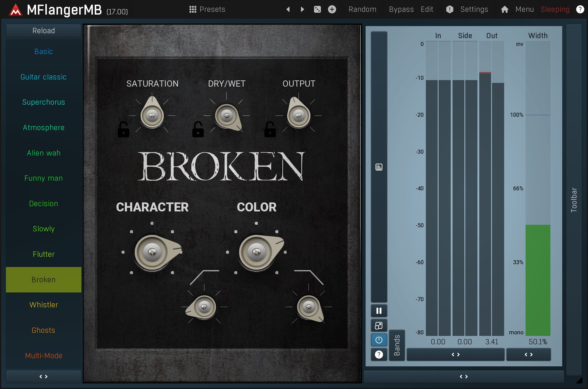This screenshot has width=588, height=389.
Task: Click the Character main knob
Action: [x=152, y=252]
